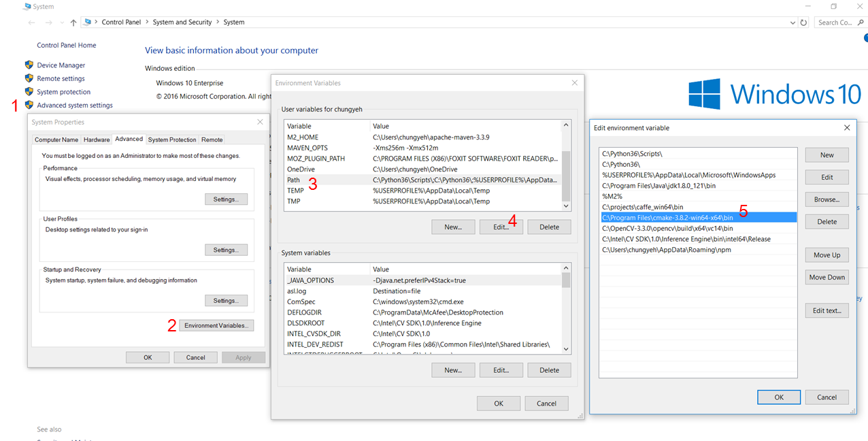Open the System and Security breadcrumb chevron
This screenshot has width=868, height=441.
(x=218, y=22)
